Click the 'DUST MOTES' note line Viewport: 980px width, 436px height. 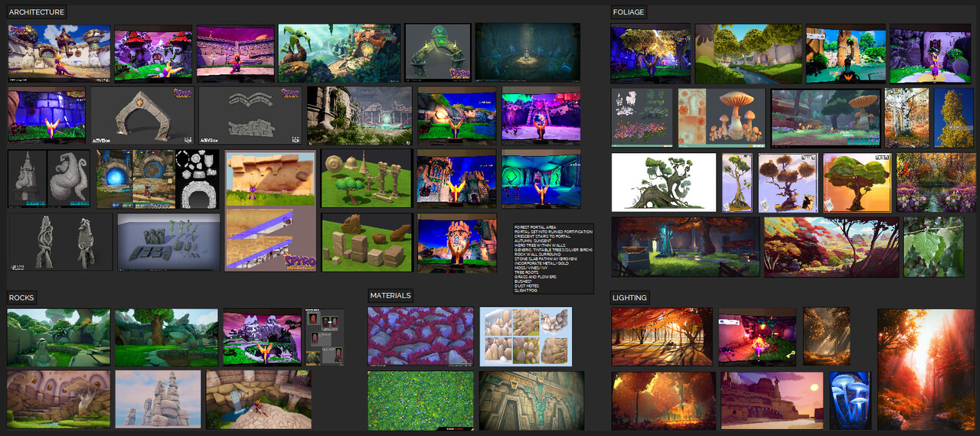coord(526,287)
